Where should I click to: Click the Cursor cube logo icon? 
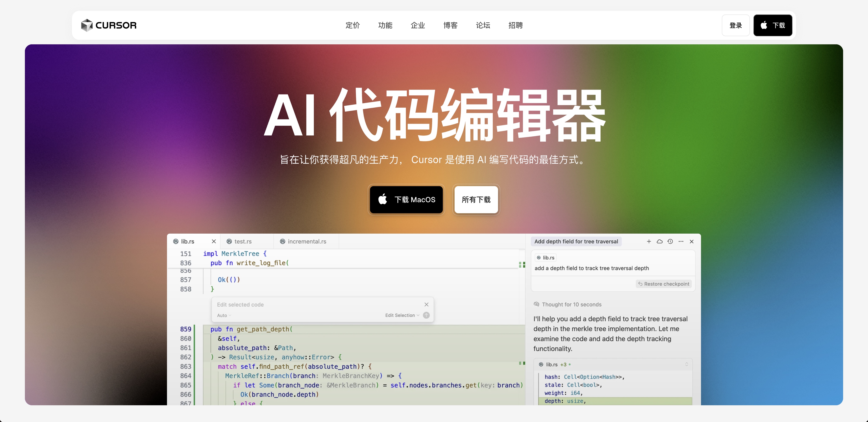(x=87, y=25)
